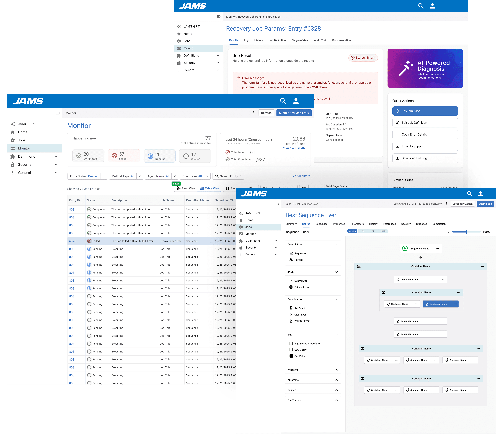
Task: Expand Definitions in the Monitor sidebar
Action: 56,156
